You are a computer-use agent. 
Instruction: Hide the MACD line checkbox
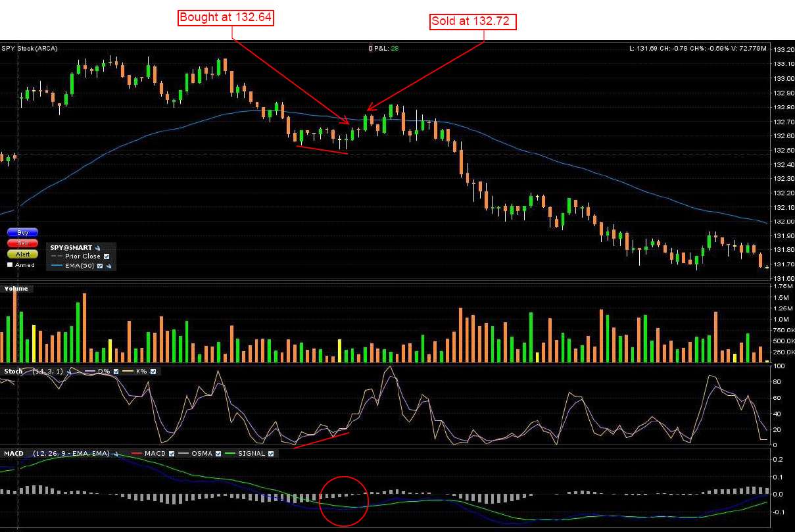[172, 454]
